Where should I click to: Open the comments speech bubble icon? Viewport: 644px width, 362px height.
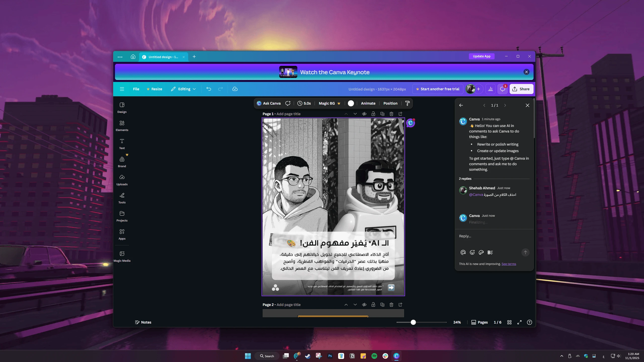tap(502, 89)
